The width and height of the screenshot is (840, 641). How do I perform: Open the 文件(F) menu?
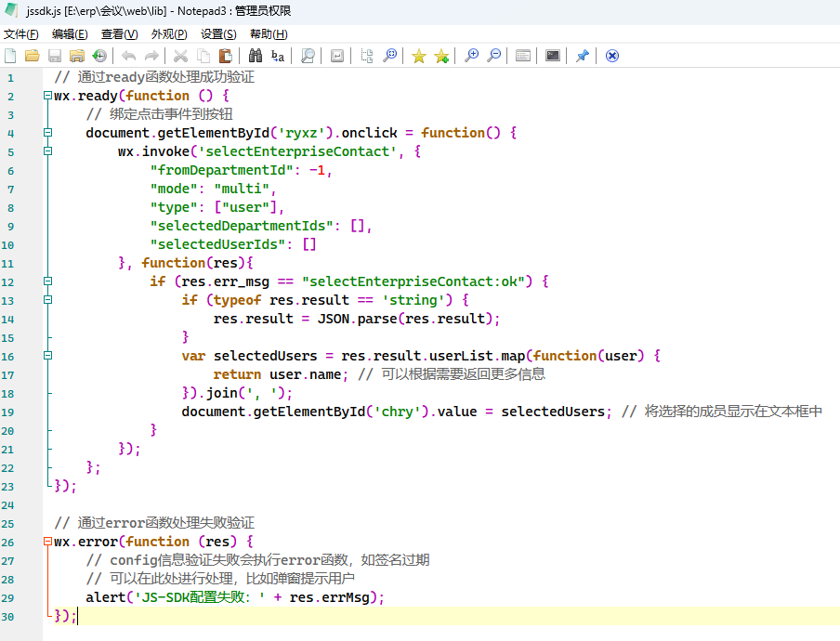20,34
